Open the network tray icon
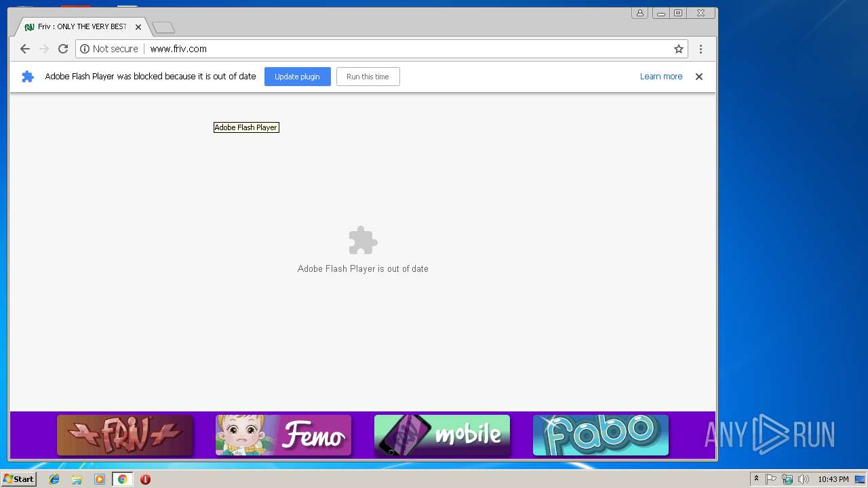Screen dimensions: 868x488 (787, 479)
